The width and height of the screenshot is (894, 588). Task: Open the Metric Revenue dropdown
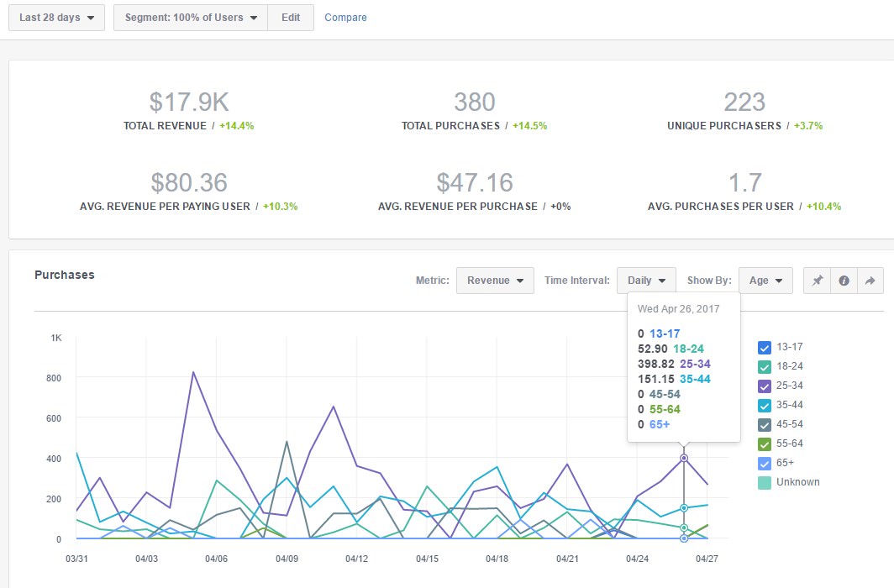[x=495, y=281]
